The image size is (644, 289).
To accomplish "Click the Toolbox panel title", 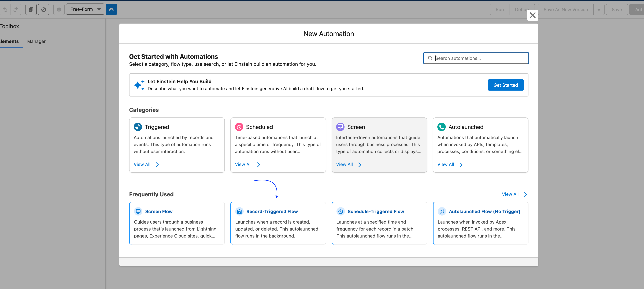I will [x=9, y=26].
